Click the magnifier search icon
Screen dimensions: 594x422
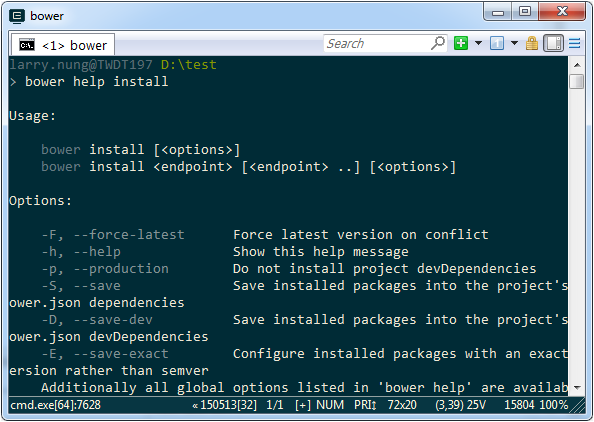(x=438, y=43)
